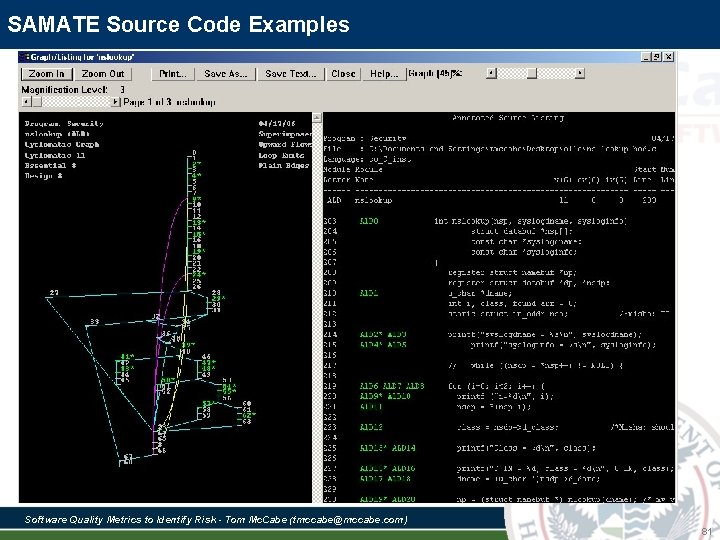720x540 pixels.
Task: Click the 'Superimposed' legend text
Action: [285, 134]
